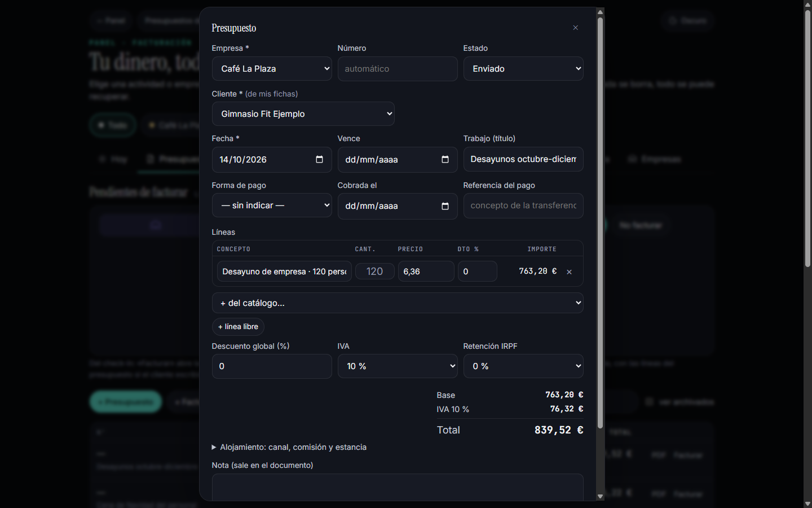The height and width of the screenshot is (508, 812).
Task: Expand Alojamiento: canal, comisión y estancia section
Action: [x=289, y=447]
